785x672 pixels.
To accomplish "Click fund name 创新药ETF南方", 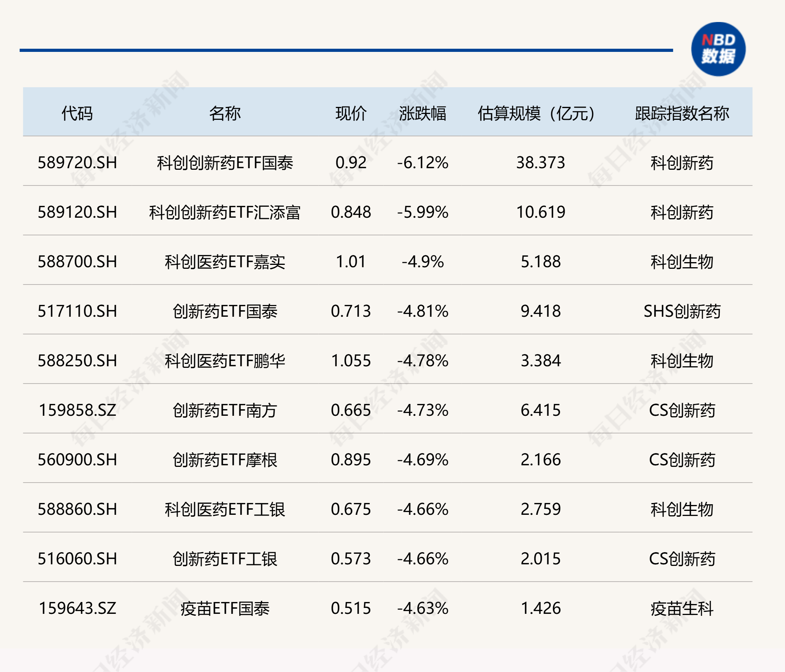I will coord(225,410).
